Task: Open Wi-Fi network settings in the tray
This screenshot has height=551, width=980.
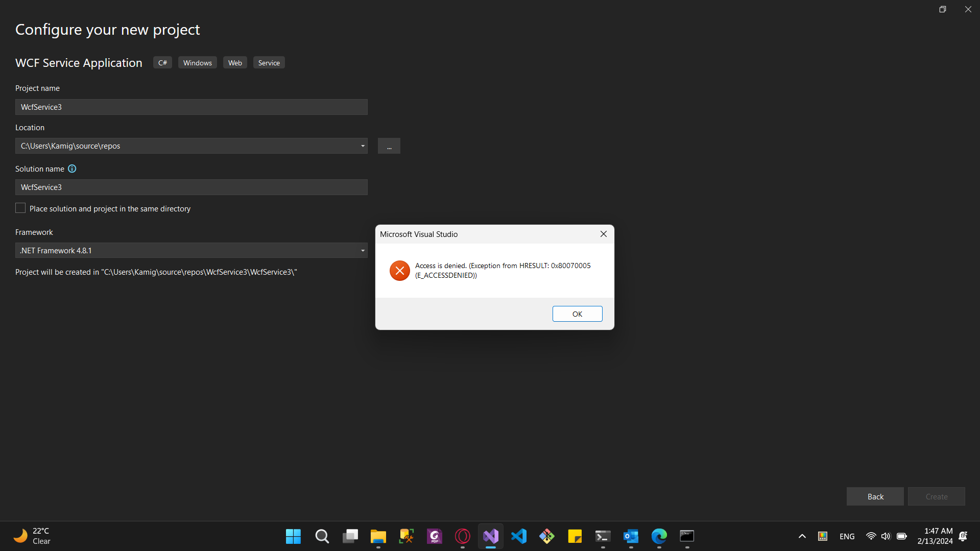Action: 871,536
